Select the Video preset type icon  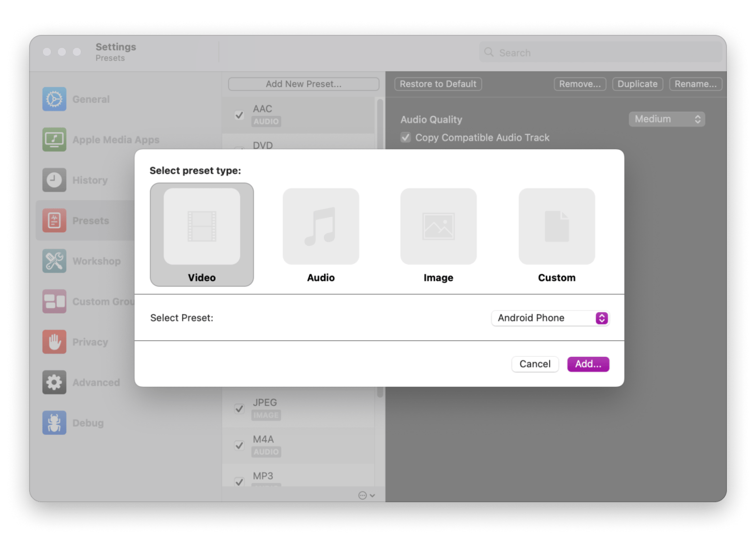point(202,226)
